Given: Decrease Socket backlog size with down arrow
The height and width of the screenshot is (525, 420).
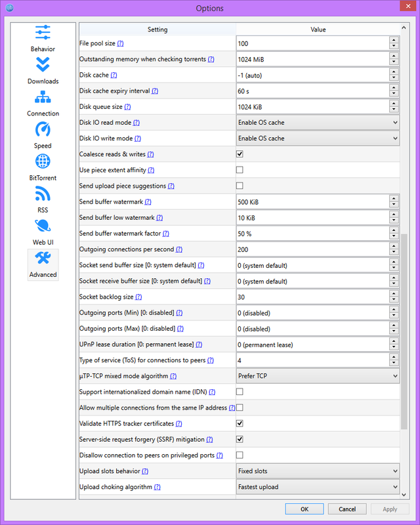Looking at the screenshot, I should pos(394,301).
